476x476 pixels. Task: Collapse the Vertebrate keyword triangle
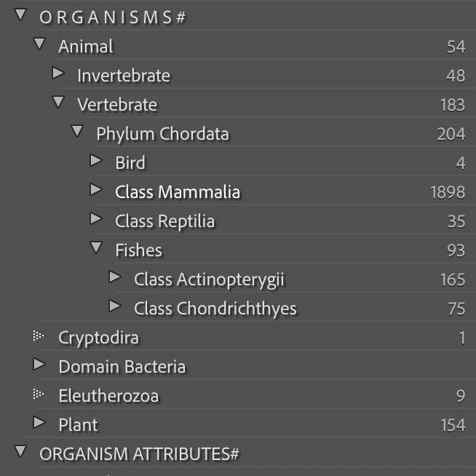point(58,103)
